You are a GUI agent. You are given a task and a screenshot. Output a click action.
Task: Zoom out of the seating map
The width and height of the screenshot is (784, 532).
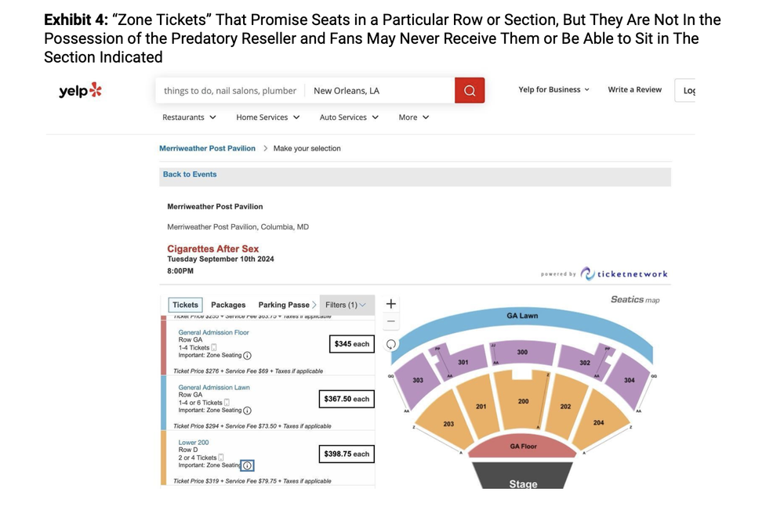click(x=391, y=321)
